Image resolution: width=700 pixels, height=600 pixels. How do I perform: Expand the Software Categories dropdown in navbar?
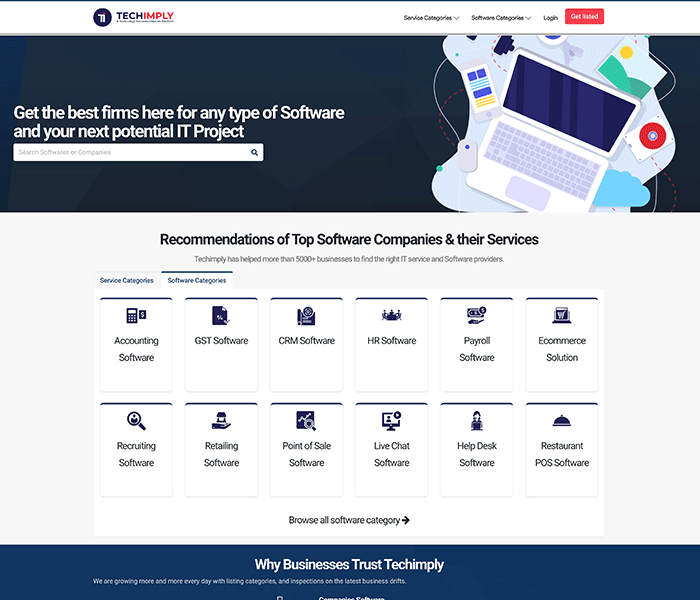click(499, 17)
